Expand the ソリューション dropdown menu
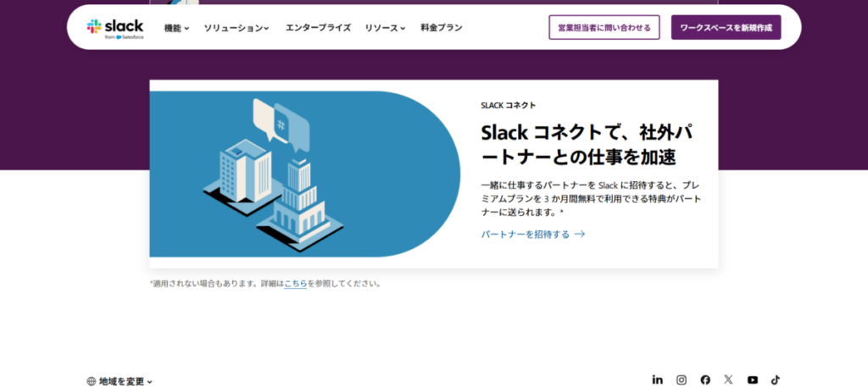 (236, 28)
